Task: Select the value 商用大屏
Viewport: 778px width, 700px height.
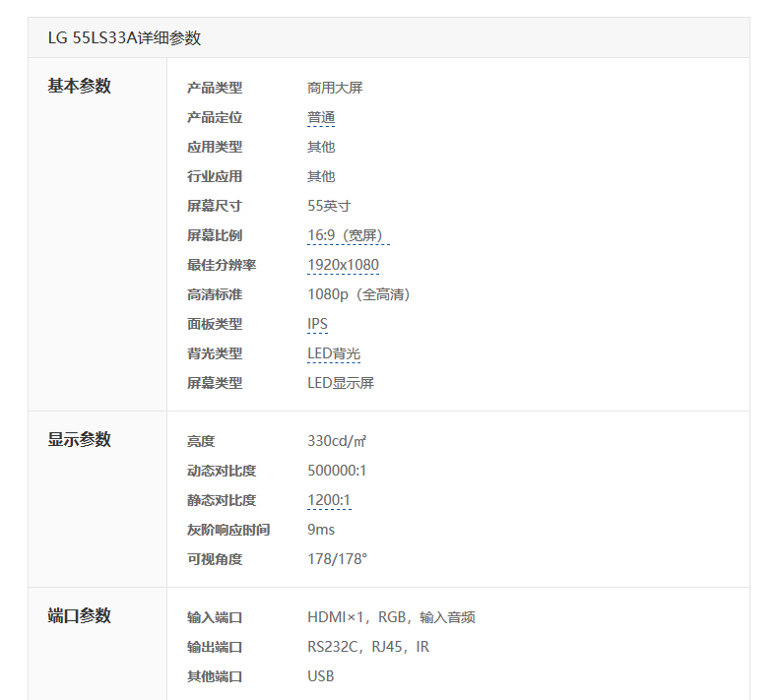Action: click(x=335, y=88)
